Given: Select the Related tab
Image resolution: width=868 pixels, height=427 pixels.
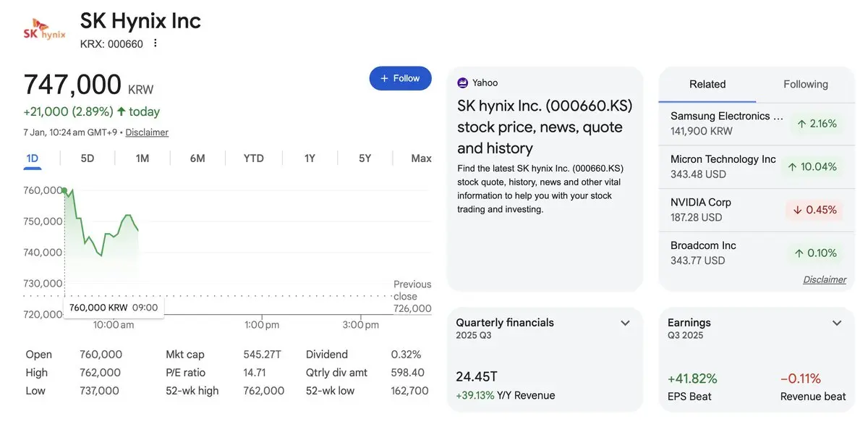Looking at the screenshot, I should click(707, 84).
